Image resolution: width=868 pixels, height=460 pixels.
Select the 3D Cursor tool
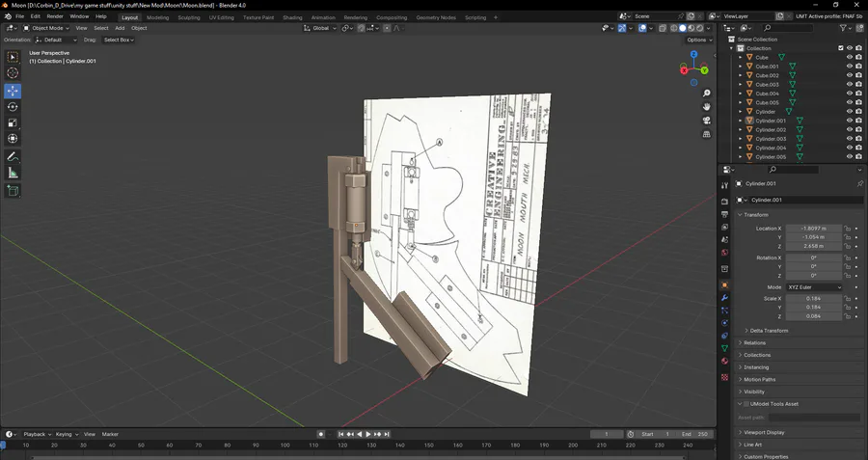coord(13,73)
